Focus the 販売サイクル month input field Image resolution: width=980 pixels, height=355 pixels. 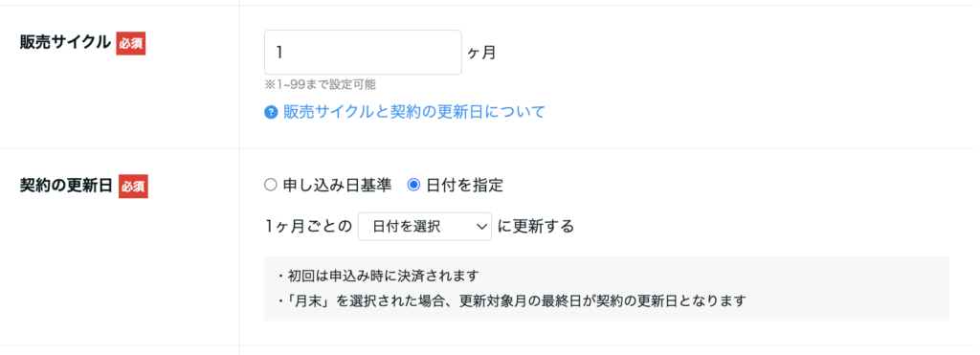[363, 53]
